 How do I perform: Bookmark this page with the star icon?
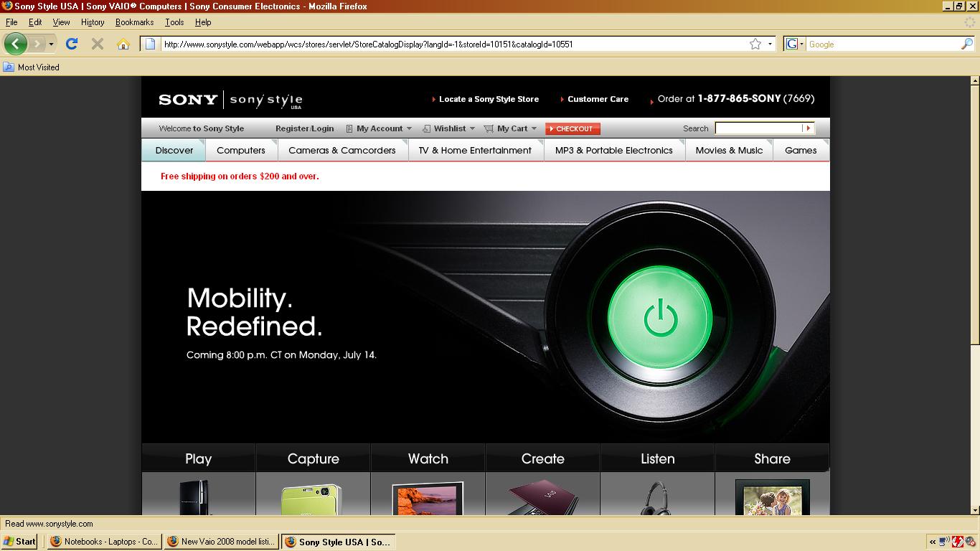[x=755, y=44]
